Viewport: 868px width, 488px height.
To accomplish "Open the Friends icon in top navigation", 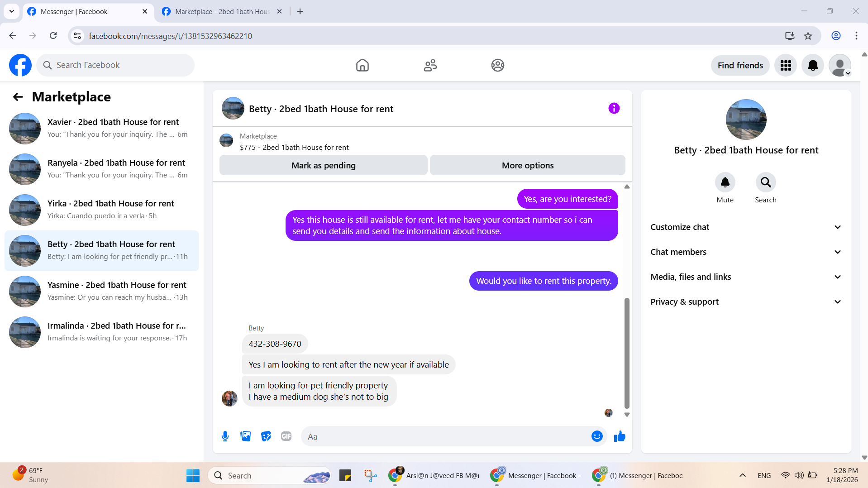I will 430,65.
